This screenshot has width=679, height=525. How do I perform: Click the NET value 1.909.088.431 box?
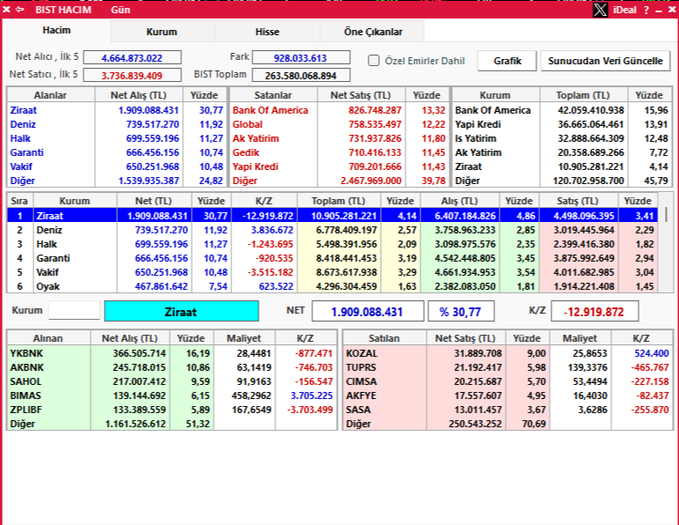[368, 311]
